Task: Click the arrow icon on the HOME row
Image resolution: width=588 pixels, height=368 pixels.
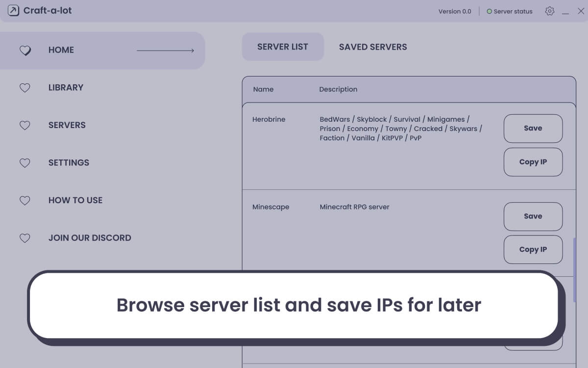Action: 167,51
